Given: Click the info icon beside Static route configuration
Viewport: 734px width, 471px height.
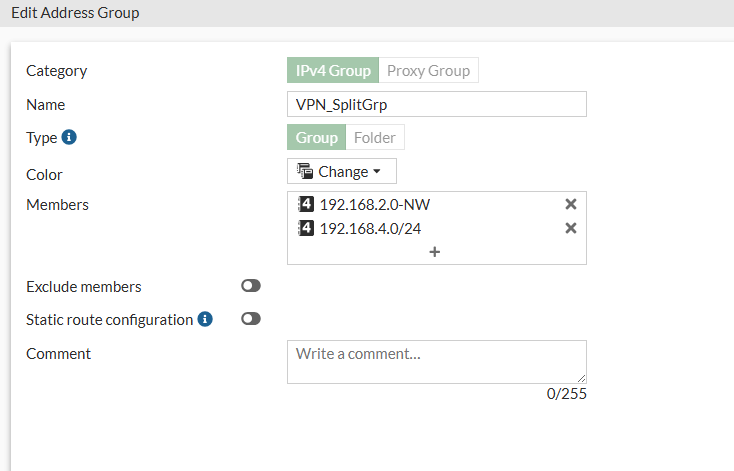Looking at the screenshot, I should point(205,320).
